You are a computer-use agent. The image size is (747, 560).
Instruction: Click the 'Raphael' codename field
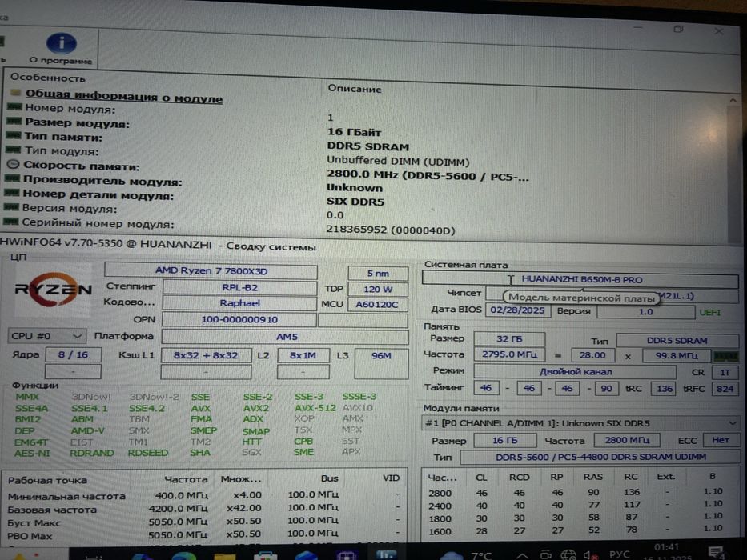pos(239,303)
